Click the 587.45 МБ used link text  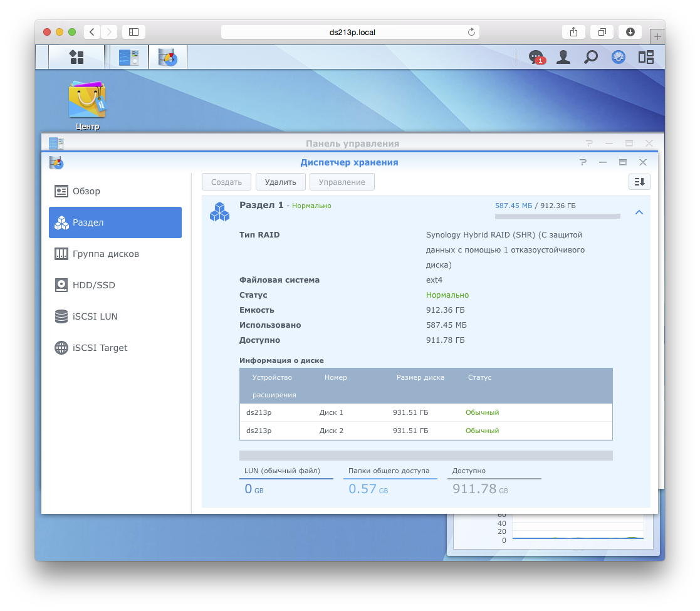(513, 206)
